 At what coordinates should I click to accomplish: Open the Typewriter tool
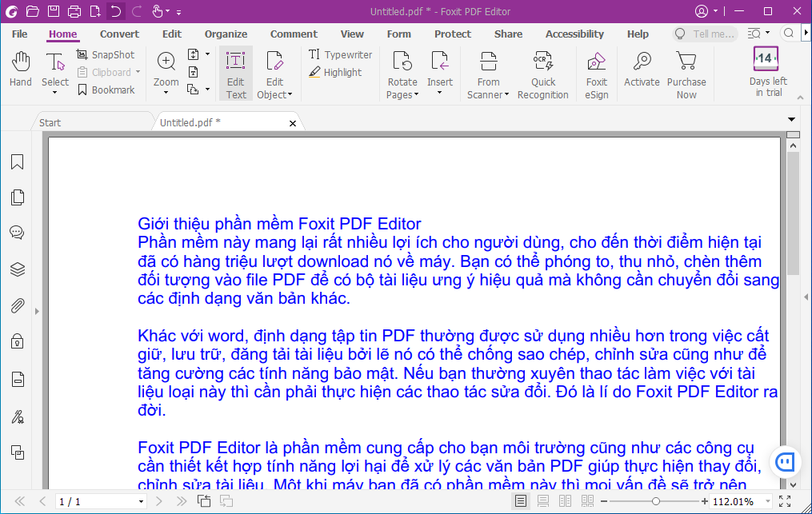[341, 54]
